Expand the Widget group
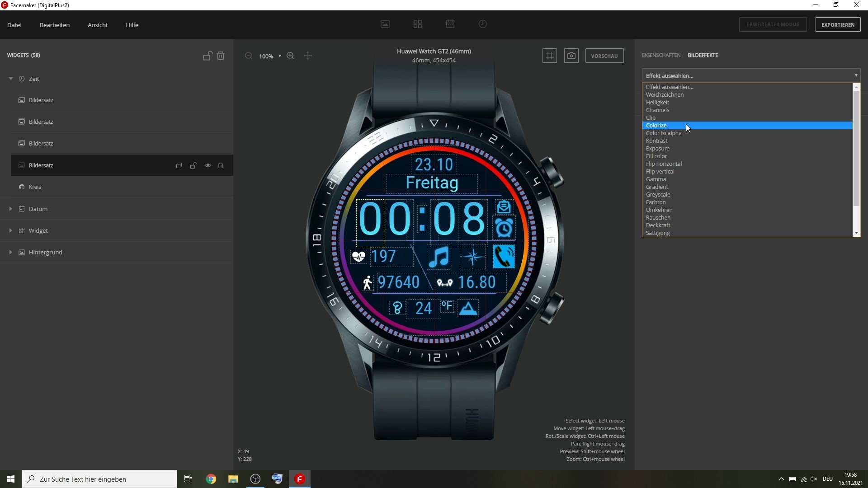This screenshot has height=488, width=868. [x=11, y=230]
